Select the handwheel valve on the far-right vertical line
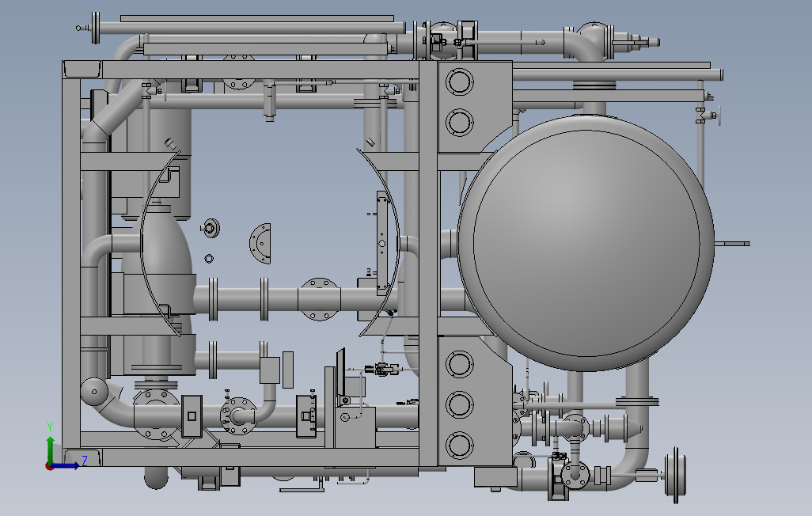This screenshot has height=516, width=812. pyautogui.click(x=710, y=116)
